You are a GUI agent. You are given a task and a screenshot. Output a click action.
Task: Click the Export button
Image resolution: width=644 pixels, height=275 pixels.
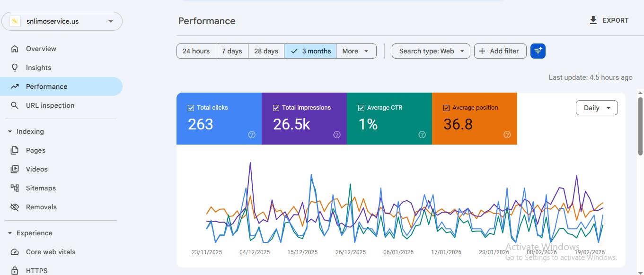click(609, 20)
